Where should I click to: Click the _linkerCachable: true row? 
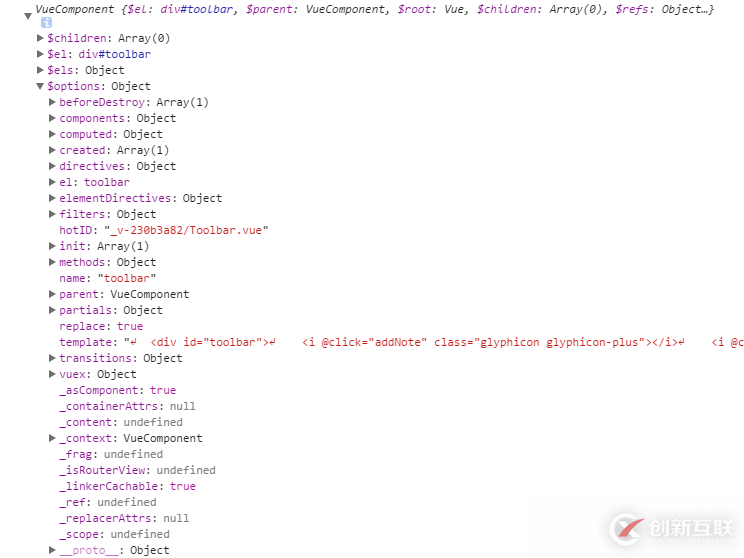[128, 486]
